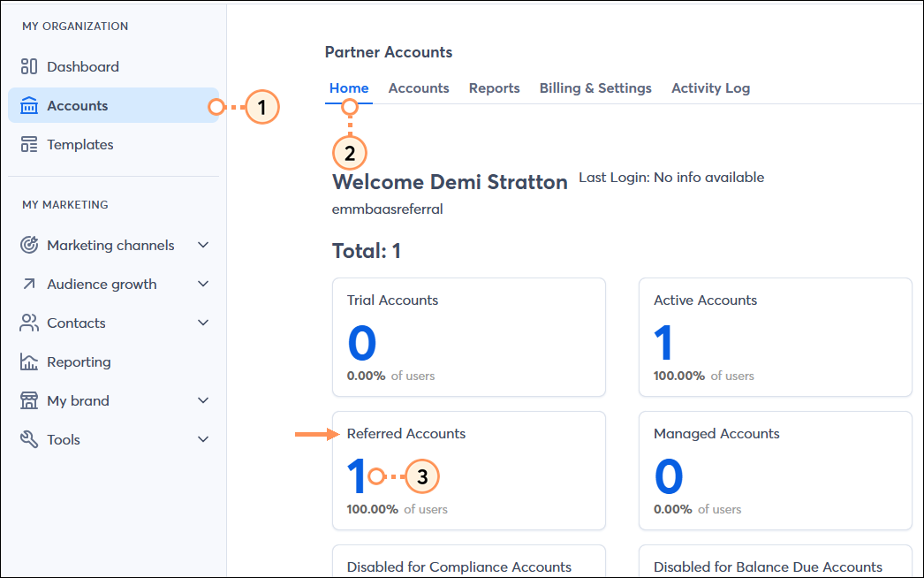Expand the My brand chevron
The height and width of the screenshot is (578, 924).
point(203,400)
